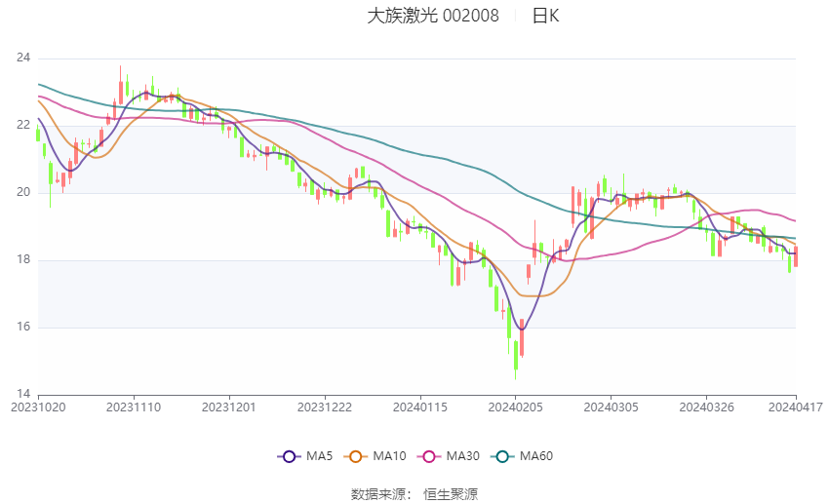
Task: Toggle MA60 visibility via its text label
Action: [537, 456]
